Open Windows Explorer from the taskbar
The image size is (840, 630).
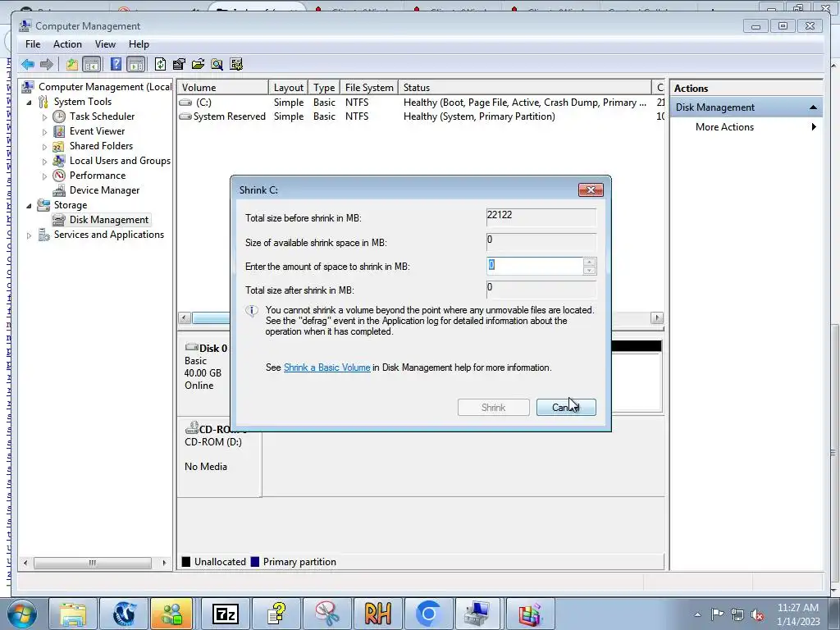[x=73, y=614]
